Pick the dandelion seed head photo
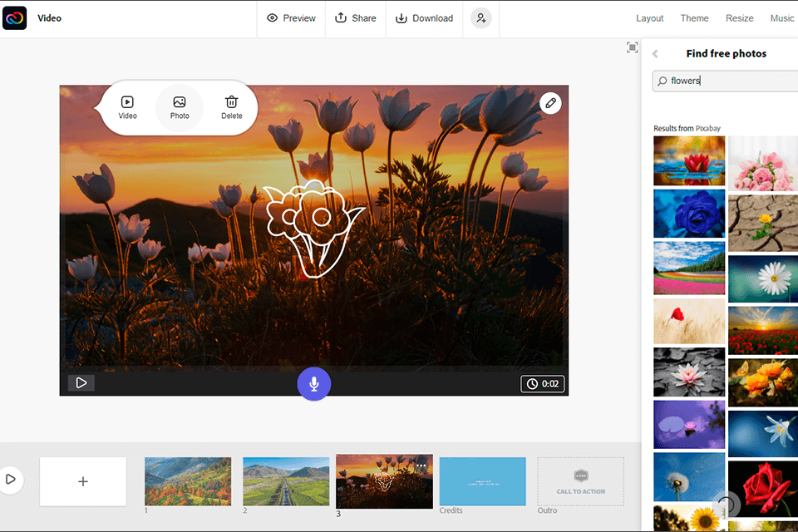798x532 pixels. coord(689,477)
